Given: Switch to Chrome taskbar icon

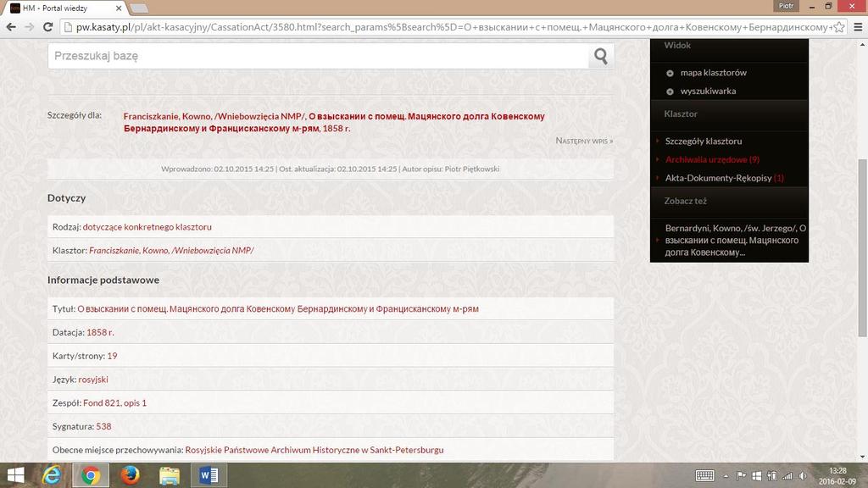Looking at the screenshot, I should 91,475.
